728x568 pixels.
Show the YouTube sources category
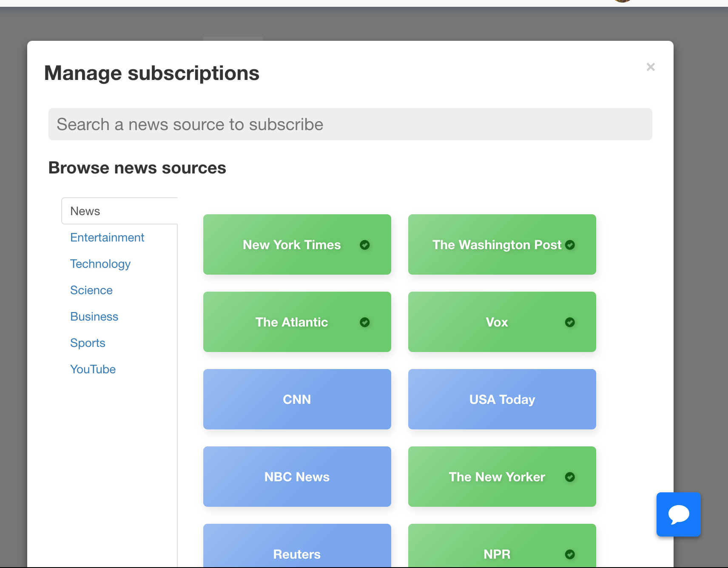tap(93, 369)
